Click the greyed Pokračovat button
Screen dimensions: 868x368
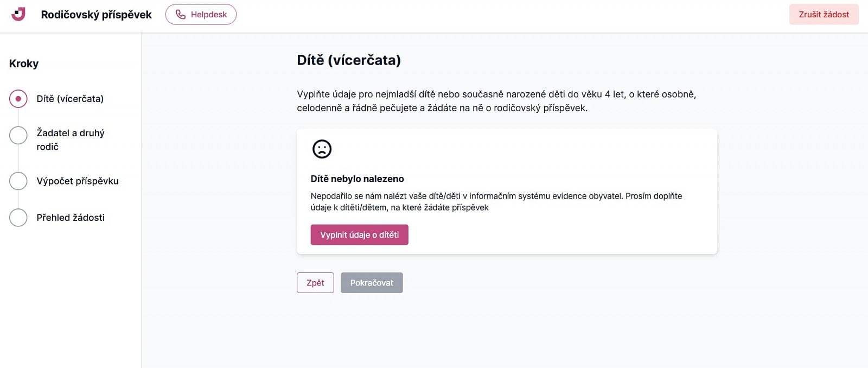[372, 283]
